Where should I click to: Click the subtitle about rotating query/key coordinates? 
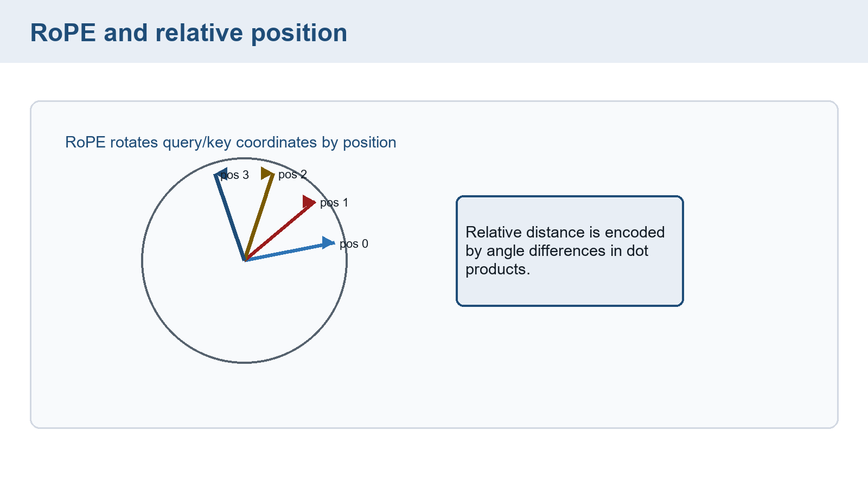[231, 142]
